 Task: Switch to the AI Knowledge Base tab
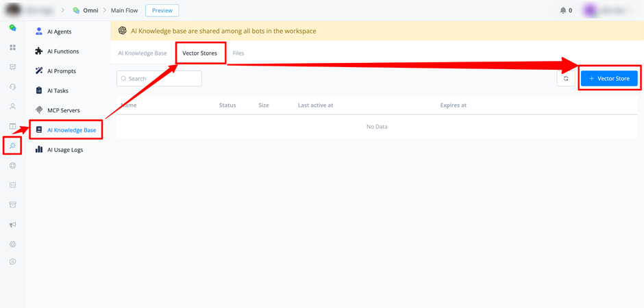(x=143, y=53)
